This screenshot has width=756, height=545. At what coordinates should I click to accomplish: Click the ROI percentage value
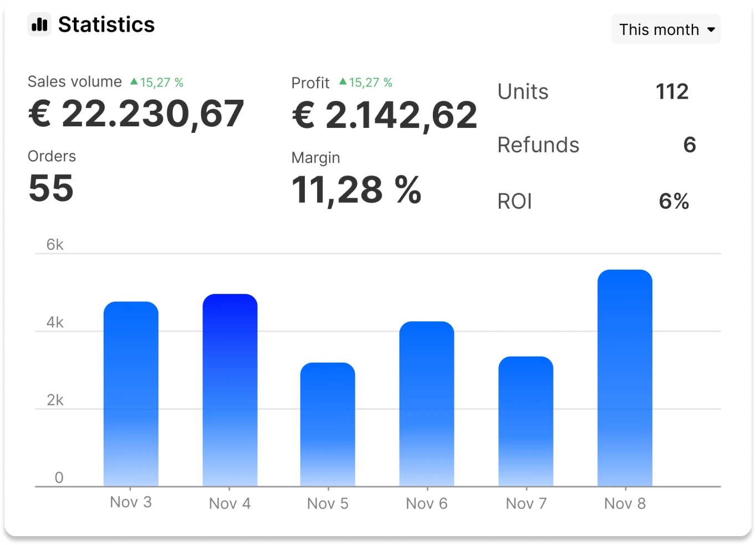point(674,201)
